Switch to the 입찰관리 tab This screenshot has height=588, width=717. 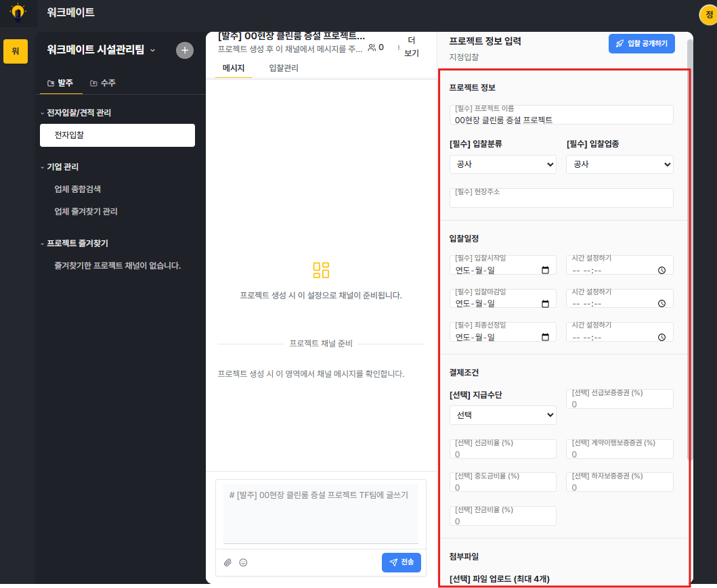tap(284, 68)
